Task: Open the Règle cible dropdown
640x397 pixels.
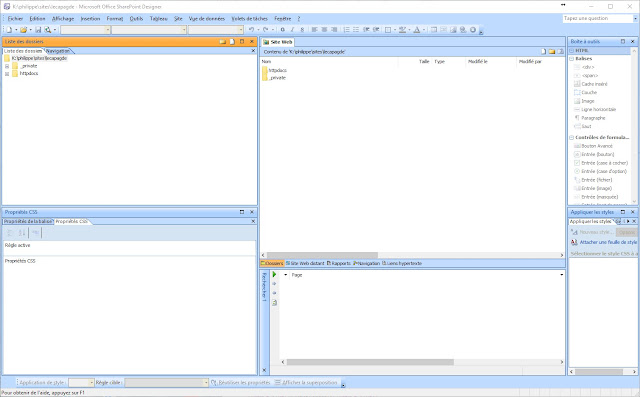Action: coord(205,383)
